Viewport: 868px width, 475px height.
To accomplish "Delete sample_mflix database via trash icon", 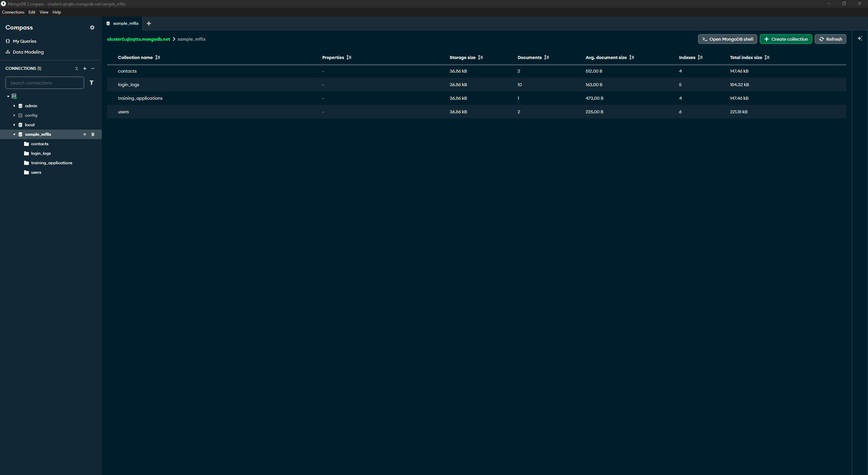I will (93, 134).
